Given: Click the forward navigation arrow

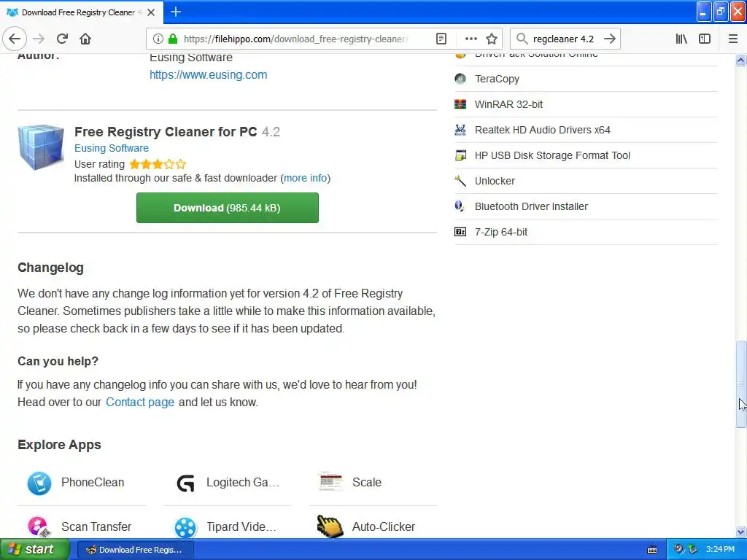Looking at the screenshot, I should (x=39, y=39).
